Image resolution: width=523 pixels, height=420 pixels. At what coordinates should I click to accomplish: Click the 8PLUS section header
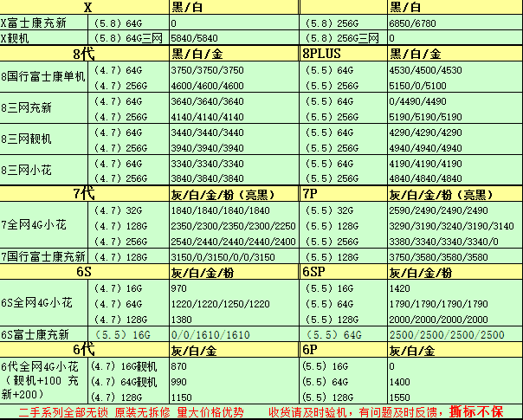(324, 54)
